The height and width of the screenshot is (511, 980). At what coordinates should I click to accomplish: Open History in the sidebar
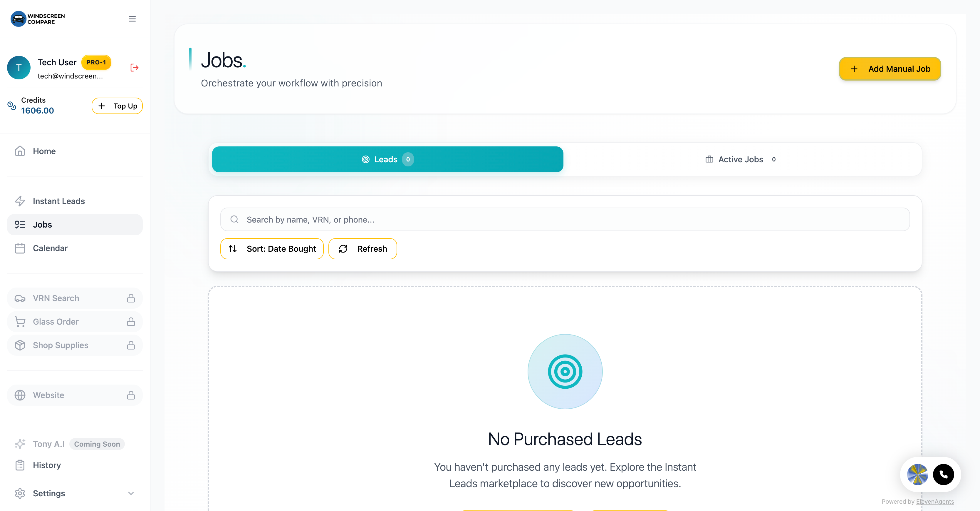click(75, 465)
